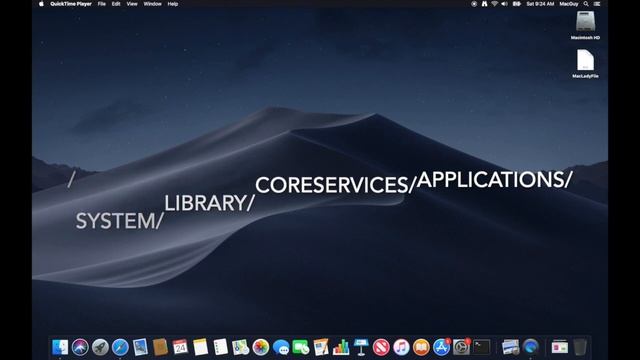Click the recording stop icon in menu bar
Screen dimensions: 640x360
click(x=474, y=4)
